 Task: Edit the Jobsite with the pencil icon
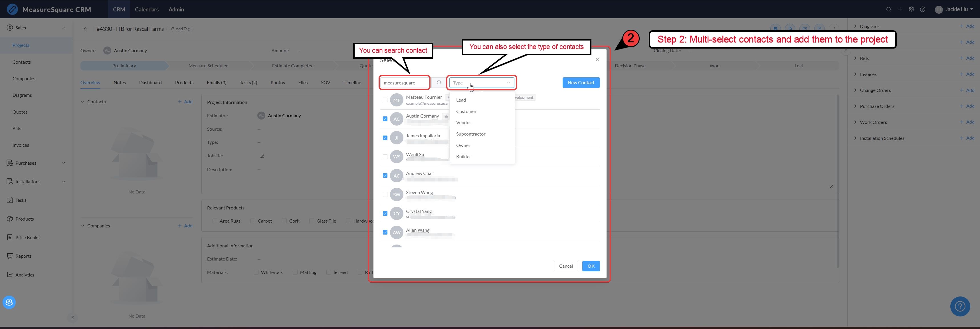click(x=262, y=156)
